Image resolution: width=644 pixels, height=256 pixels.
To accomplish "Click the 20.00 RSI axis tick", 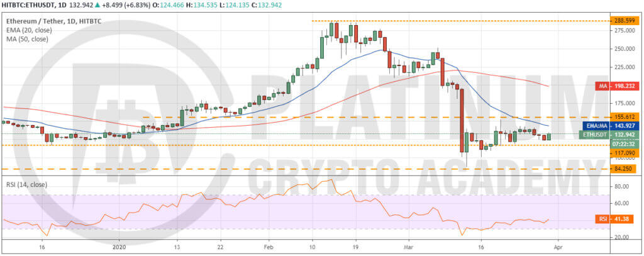I will 623,238.
